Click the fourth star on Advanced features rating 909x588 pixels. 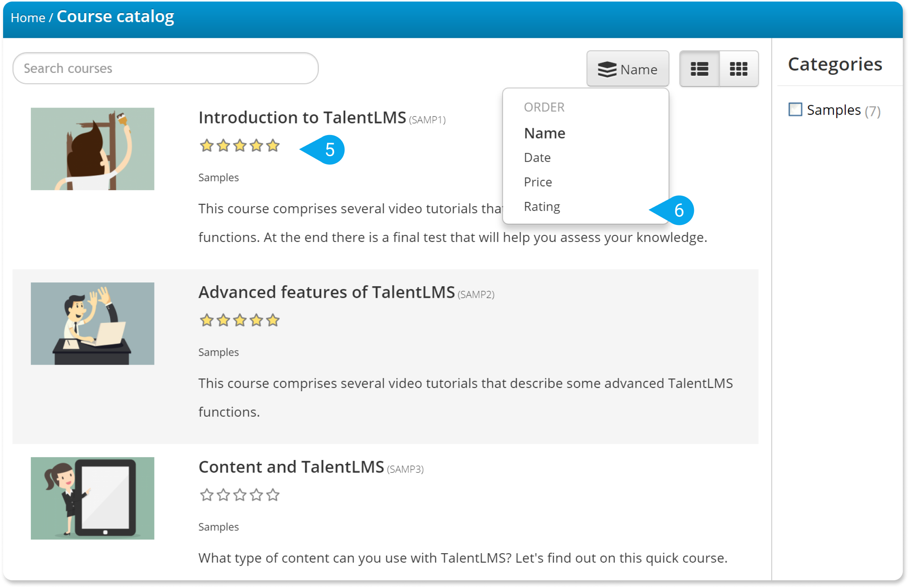point(256,320)
